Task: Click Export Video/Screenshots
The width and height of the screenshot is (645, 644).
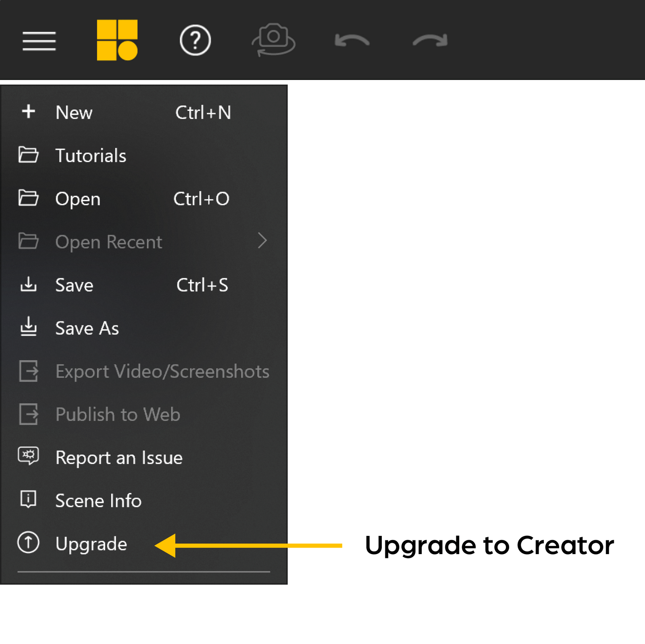Action: click(x=162, y=371)
